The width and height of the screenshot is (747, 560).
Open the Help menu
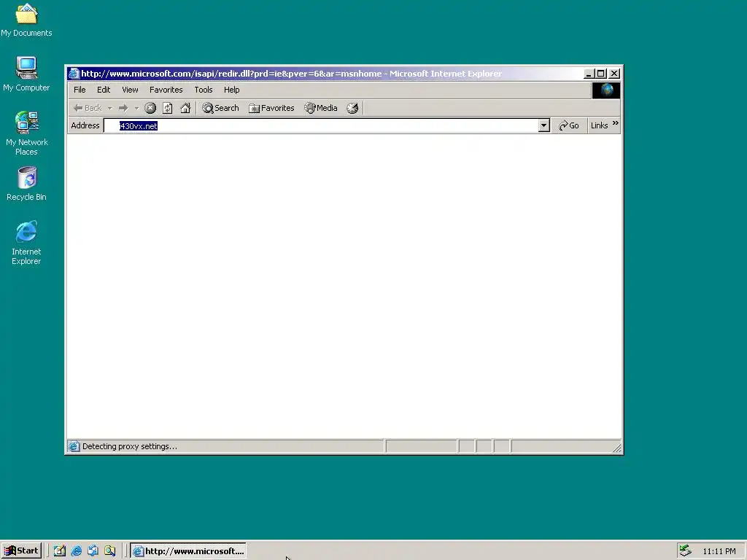tap(231, 90)
